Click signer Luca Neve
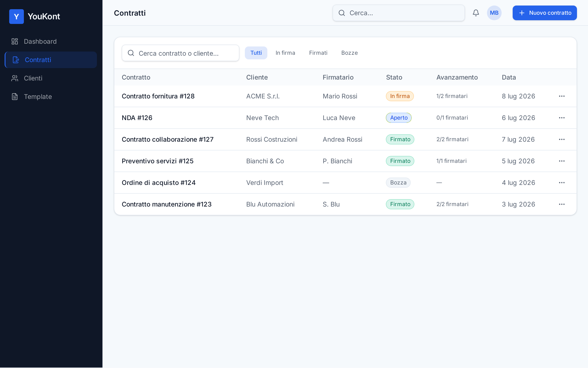 pos(339,118)
